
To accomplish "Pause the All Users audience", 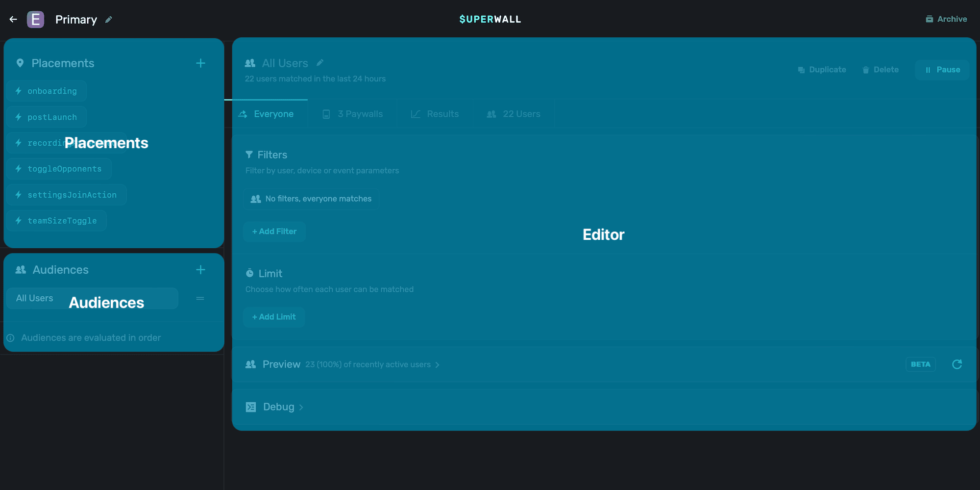I will coord(942,70).
